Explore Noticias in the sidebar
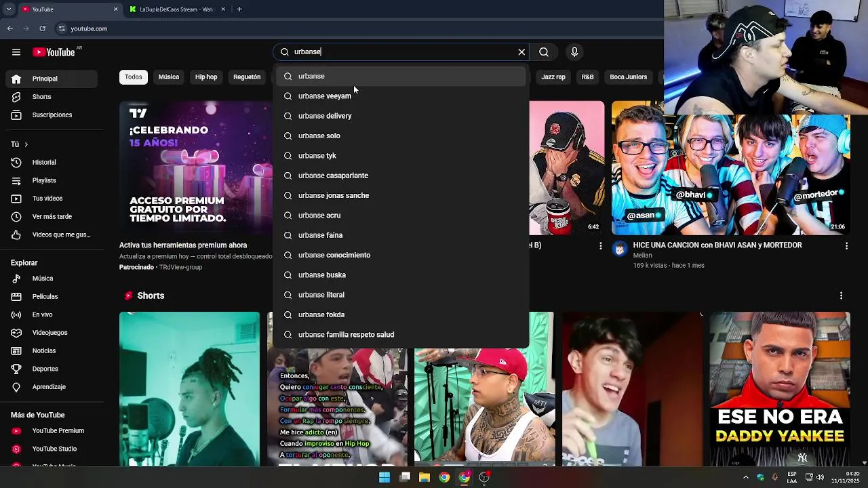The width and height of the screenshot is (868, 488). [53, 351]
